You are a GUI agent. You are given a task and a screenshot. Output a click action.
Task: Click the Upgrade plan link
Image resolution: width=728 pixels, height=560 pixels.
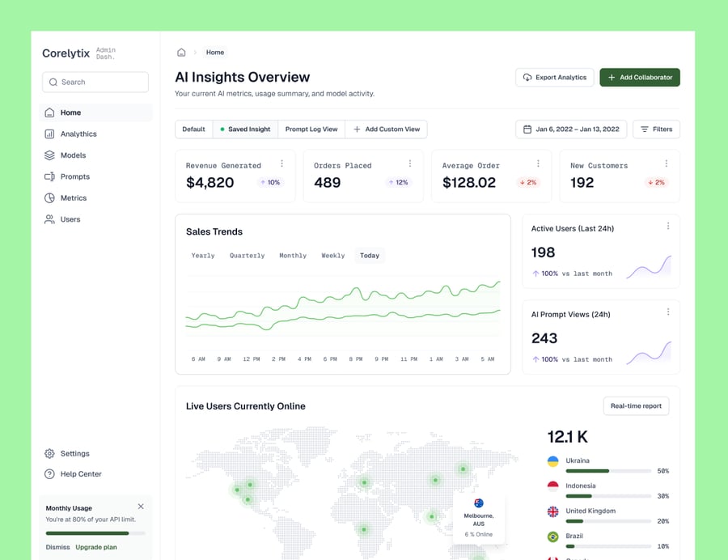[96, 547]
